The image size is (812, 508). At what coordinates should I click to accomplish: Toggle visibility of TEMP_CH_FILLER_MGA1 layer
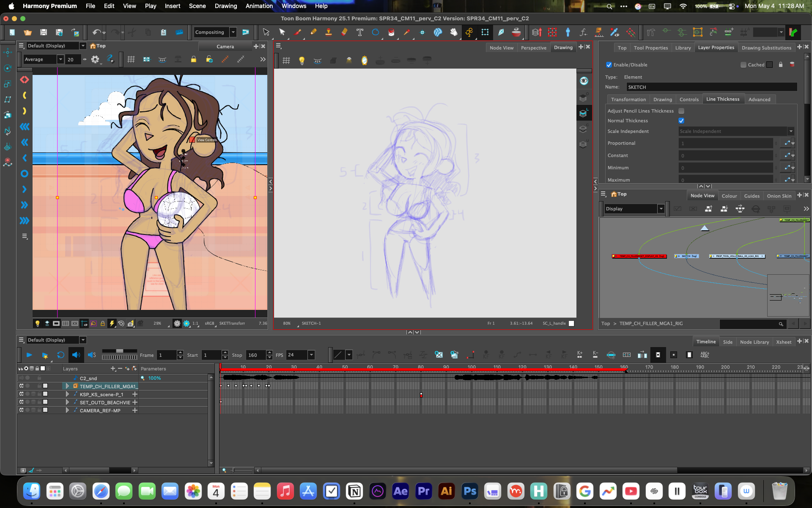(21, 386)
